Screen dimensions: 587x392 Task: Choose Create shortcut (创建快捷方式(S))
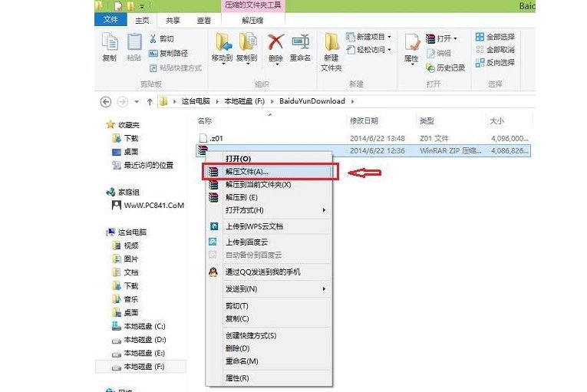pos(268,335)
